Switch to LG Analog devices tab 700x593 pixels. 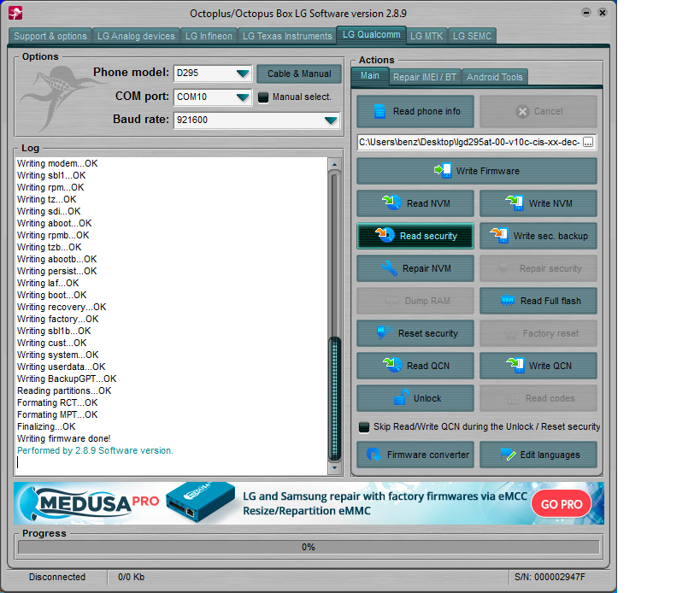[136, 36]
